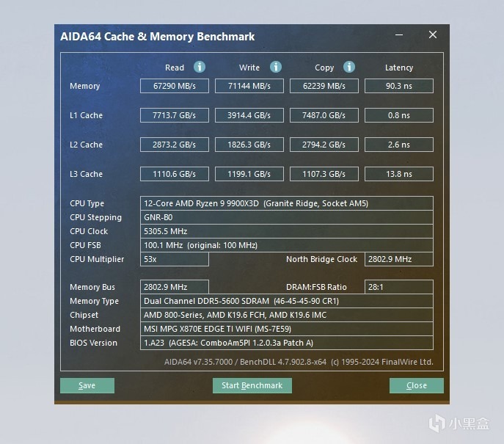Click the CPU Type field Ryzen 9 9900X3D
Screen dimensions: 504x444
(287, 203)
